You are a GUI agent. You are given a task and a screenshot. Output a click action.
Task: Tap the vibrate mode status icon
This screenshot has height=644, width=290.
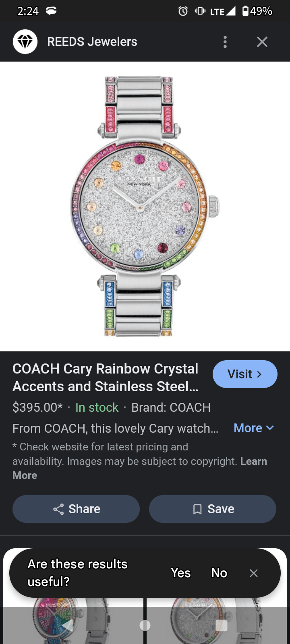[200, 11]
